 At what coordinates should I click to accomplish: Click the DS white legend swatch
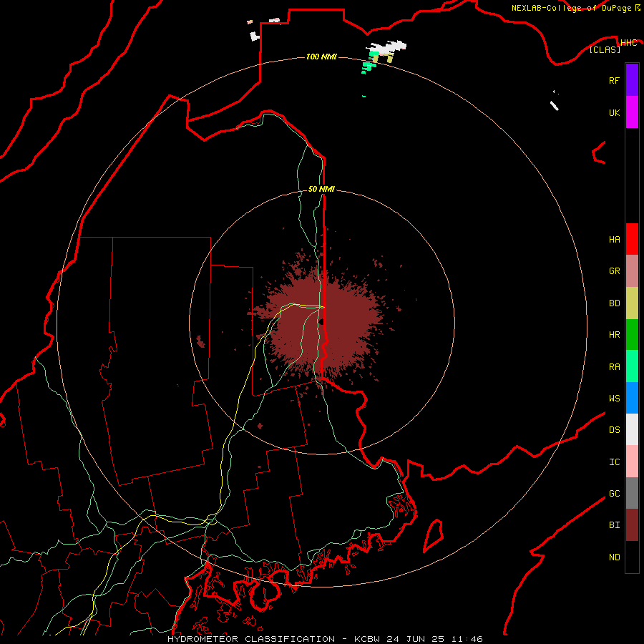[632, 429]
